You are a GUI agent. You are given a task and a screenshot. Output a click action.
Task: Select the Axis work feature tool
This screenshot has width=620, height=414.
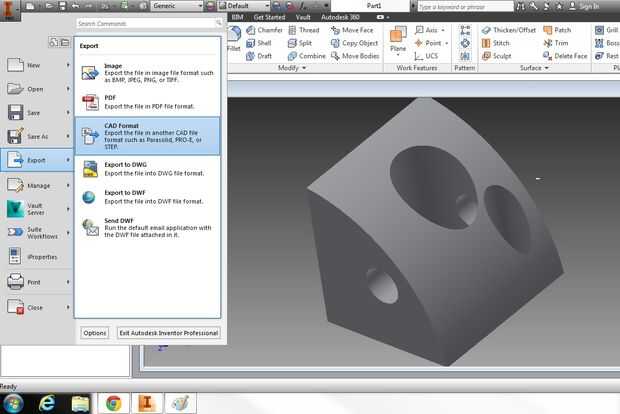(x=426, y=30)
